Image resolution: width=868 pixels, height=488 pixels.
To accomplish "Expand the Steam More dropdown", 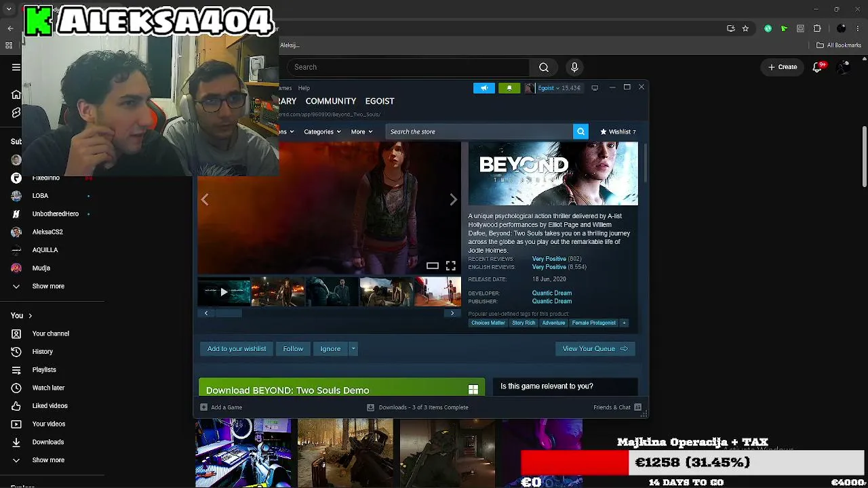I will point(361,131).
